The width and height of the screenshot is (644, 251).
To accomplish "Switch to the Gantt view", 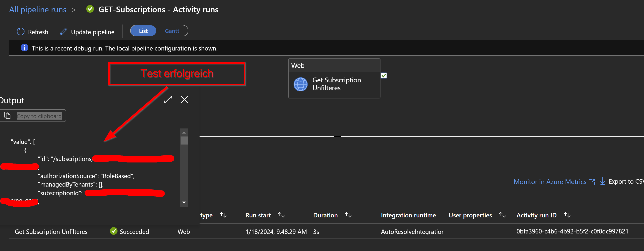I will tap(172, 31).
